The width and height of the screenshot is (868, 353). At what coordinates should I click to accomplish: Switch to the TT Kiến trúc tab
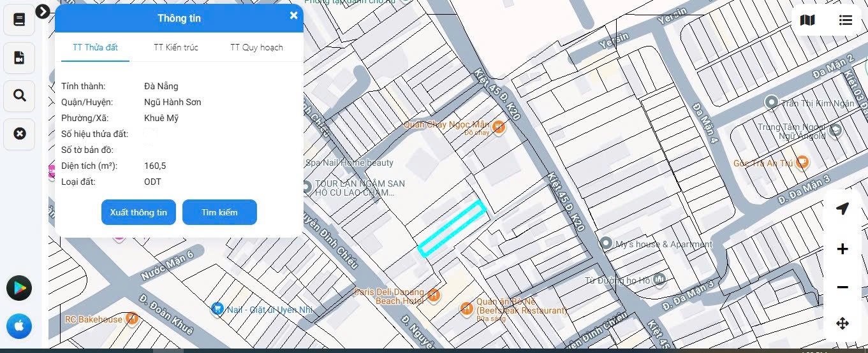(x=176, y=48)
